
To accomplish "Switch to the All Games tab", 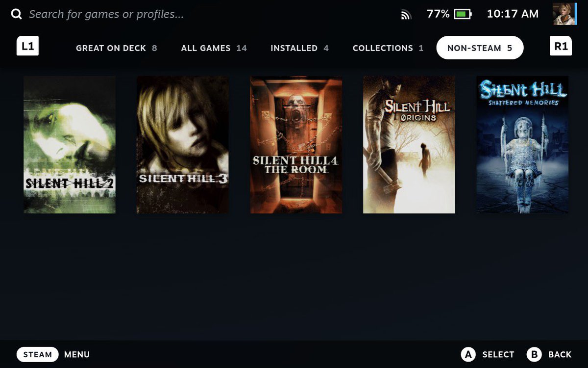I will 214,48.
